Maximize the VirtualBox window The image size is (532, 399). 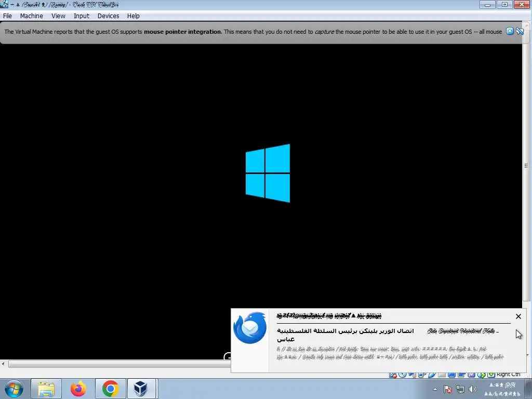pyautogui.click(x=504, y=5)
